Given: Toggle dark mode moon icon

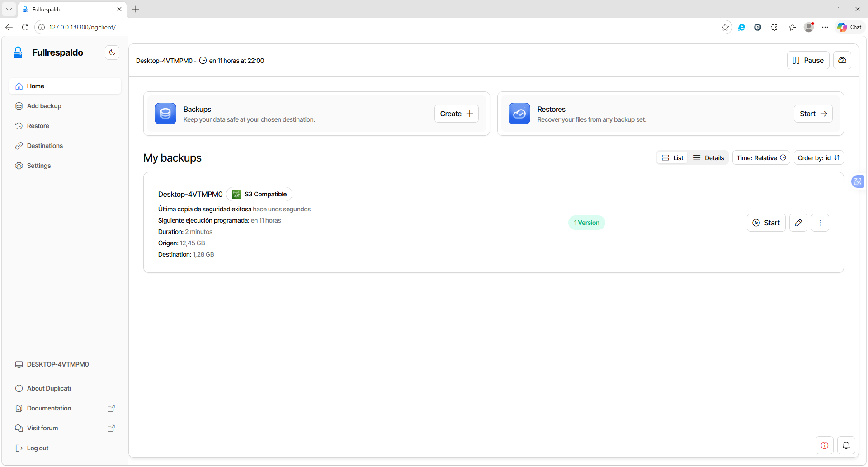Looking at the screenshot, I should pyautogui.click(x=112, y=52).
